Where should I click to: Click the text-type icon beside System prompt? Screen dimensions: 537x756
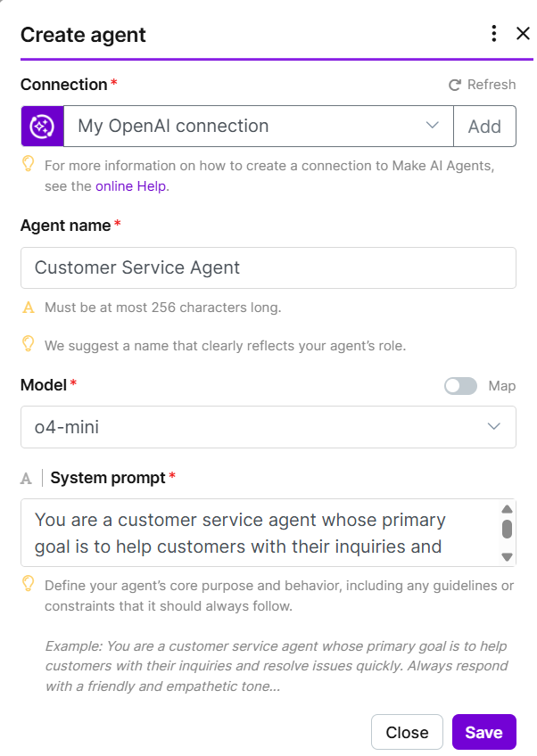[27, 479]
